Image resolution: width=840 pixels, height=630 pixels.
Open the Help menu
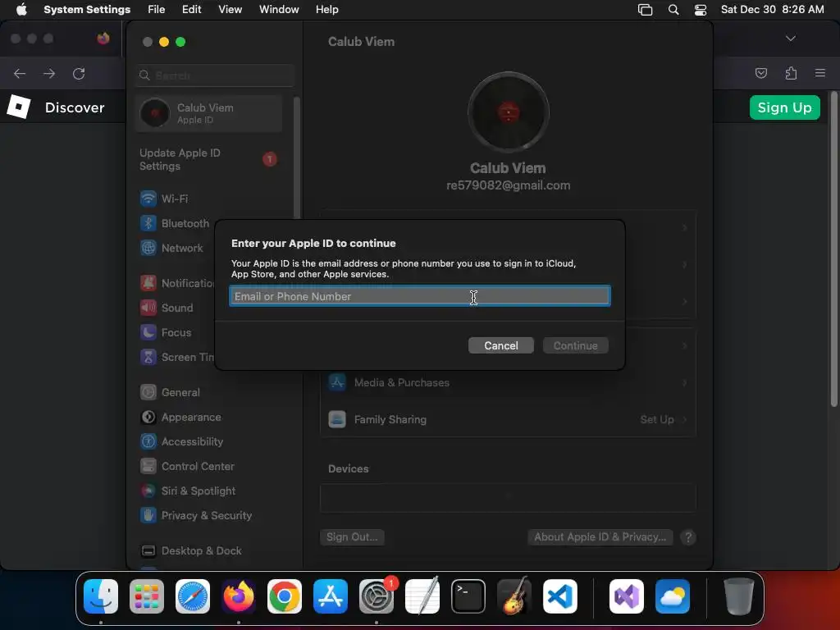coord(326,9)
